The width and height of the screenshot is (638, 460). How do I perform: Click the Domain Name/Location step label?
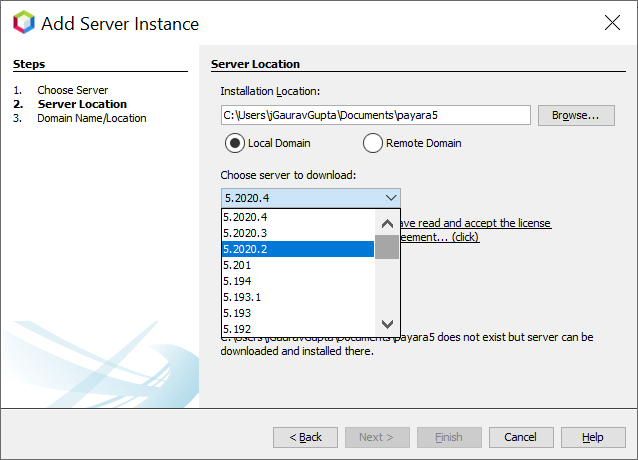click(x=92, y=118)
